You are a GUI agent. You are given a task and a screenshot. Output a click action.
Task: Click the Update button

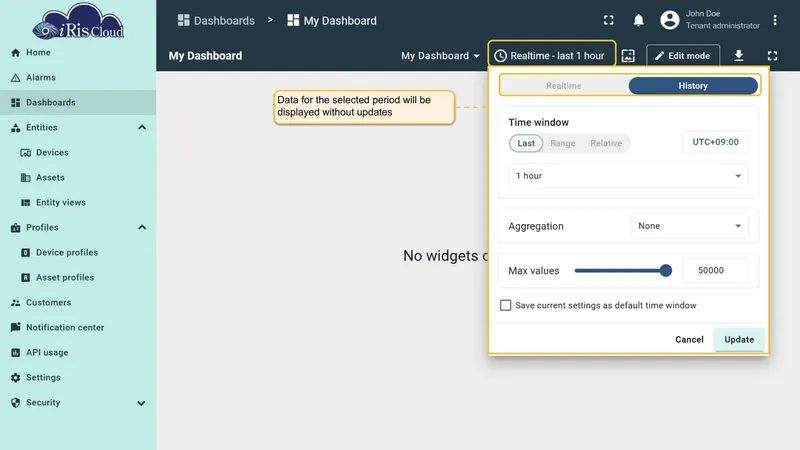(x=739, y=340)
